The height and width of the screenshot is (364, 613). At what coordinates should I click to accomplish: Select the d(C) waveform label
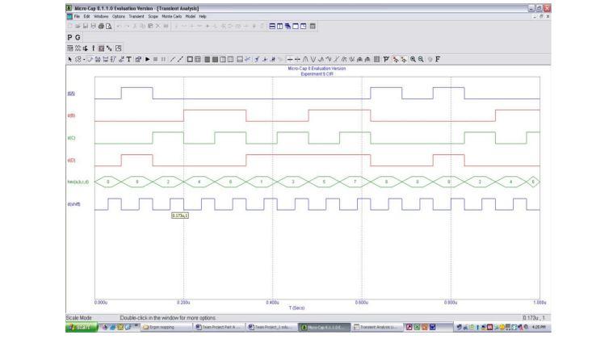point(71,138)
